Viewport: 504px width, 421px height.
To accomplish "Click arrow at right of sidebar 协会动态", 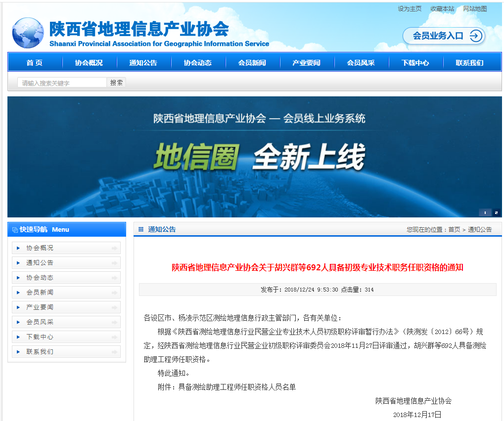I will coord(114,278).
